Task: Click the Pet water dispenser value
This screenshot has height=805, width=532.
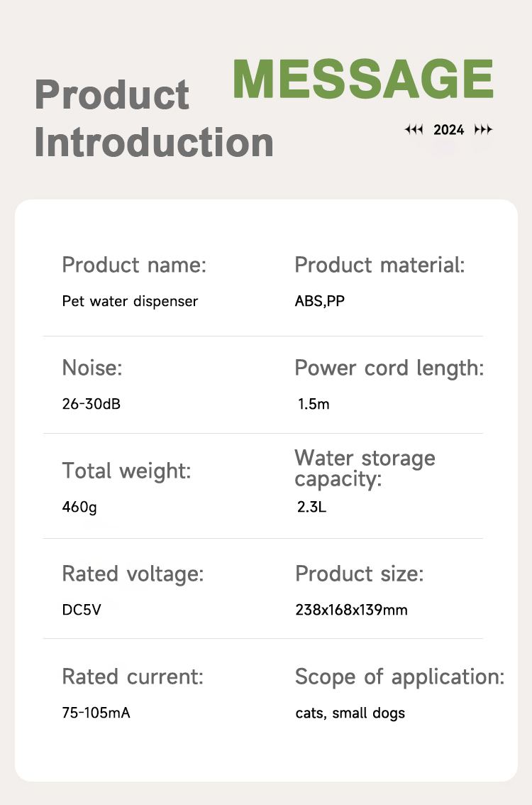Action: tap(130, 301)
